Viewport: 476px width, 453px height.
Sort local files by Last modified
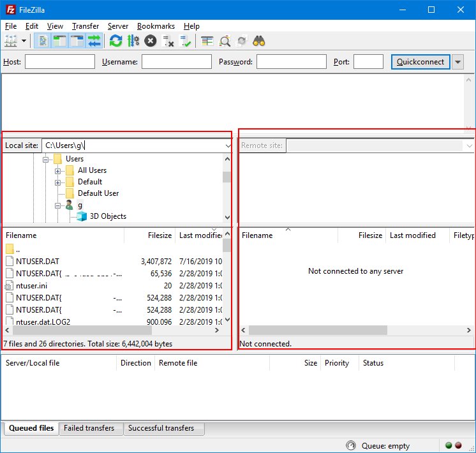(199, 235)
